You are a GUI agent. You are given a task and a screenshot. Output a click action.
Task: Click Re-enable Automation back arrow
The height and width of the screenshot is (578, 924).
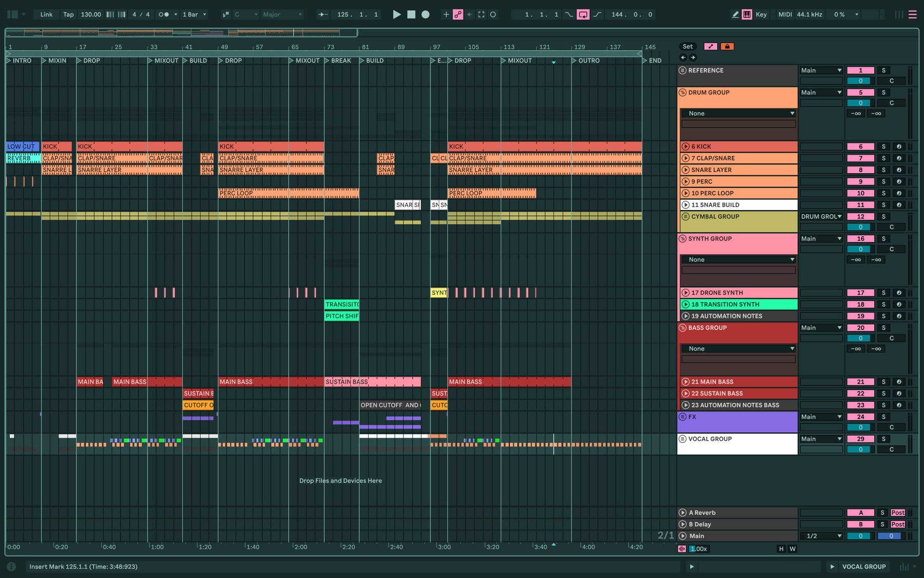point(470,14)
